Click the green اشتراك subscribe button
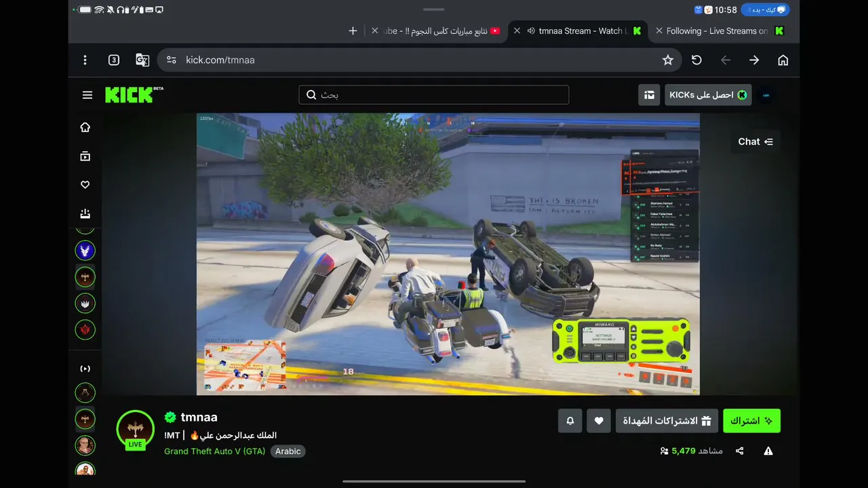Image resolution: width=868 pixels, height=488 pixels. (x=751, y=421)
